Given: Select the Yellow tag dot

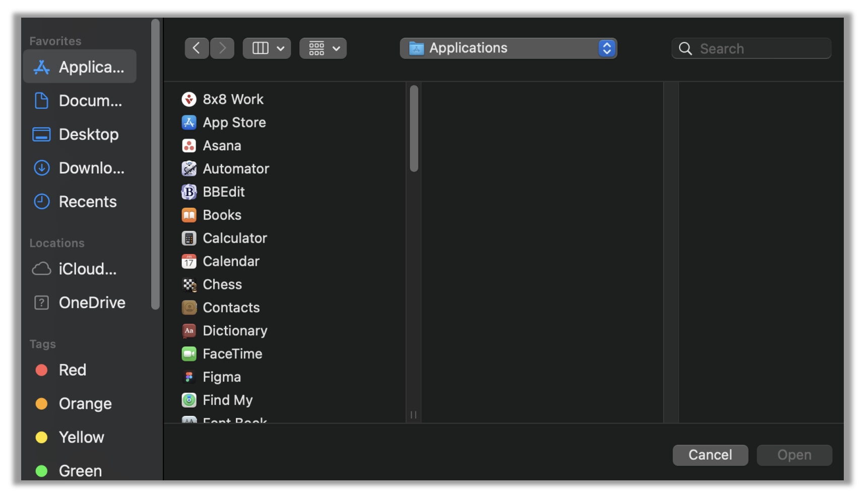Looking at the screenshot, I should pyautogui.click(x=41, y=437).
